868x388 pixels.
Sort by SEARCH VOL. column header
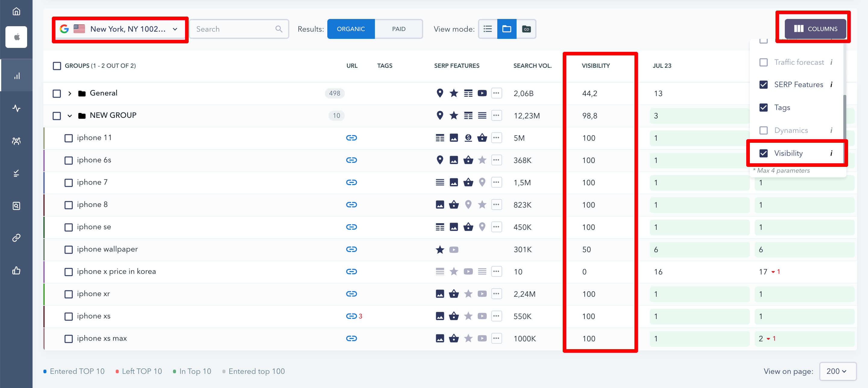tap(532, 66)
